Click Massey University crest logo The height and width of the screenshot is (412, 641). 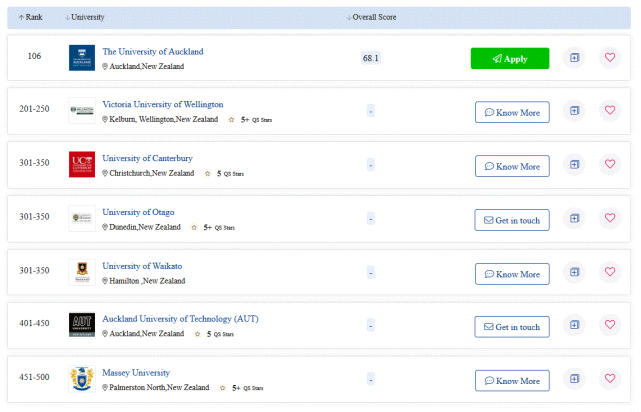[x=82, y=380]
